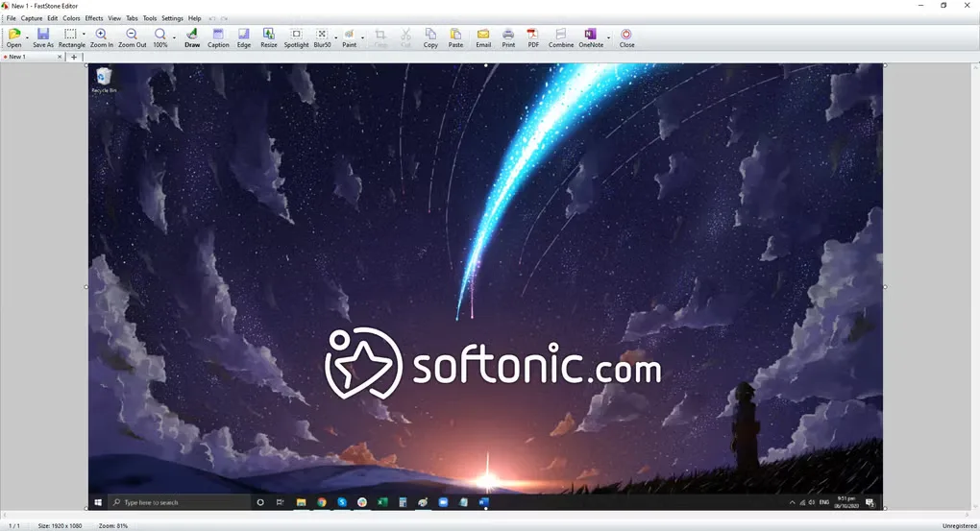The image size is (980, 531).
Task: Add a new tab with plus button
Action: pos(74,57)
